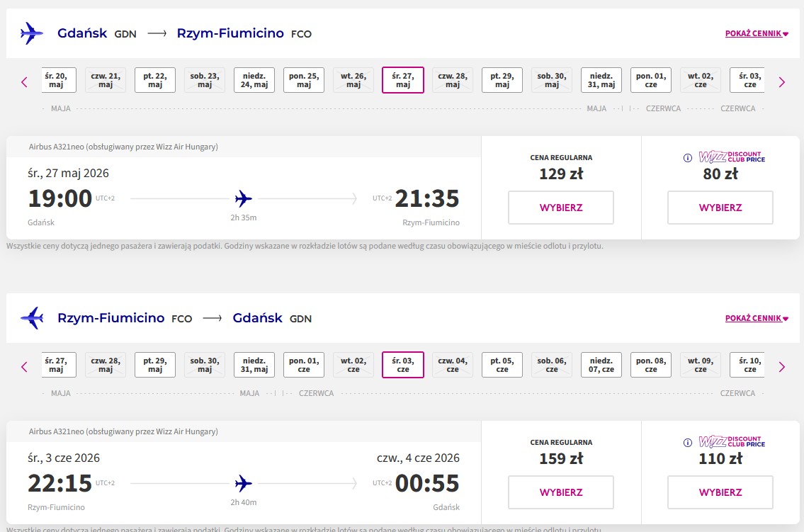Choose Discount Club 80 zł WYBIERZ button
Image resolution: width=804 pixels, height=532 pixels.
720,208
